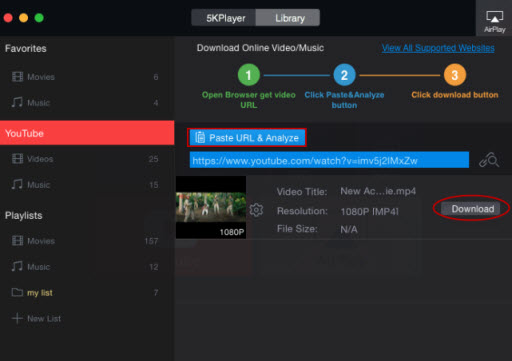Click the film icon for Playlists Movies
Viewport: 512px width, 361px height.
pyautogui.click(x=17, y=241)
